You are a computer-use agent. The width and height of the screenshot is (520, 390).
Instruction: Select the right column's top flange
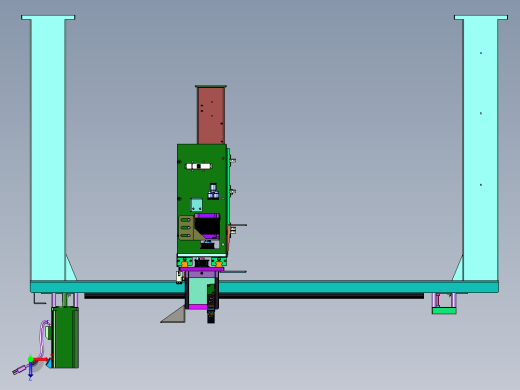coord(481,17)
